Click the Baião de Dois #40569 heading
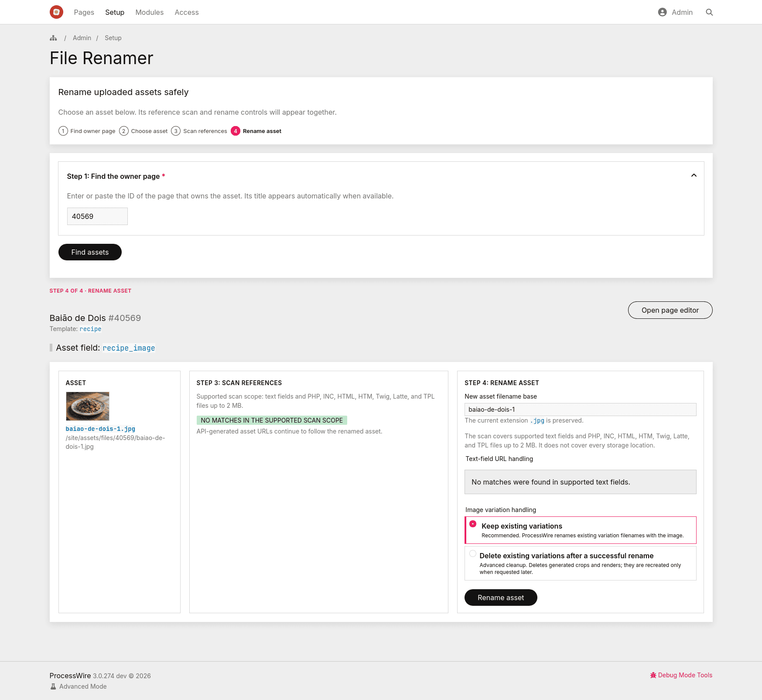The height and width of the screenshot is (700, 762). coord(95,318)
